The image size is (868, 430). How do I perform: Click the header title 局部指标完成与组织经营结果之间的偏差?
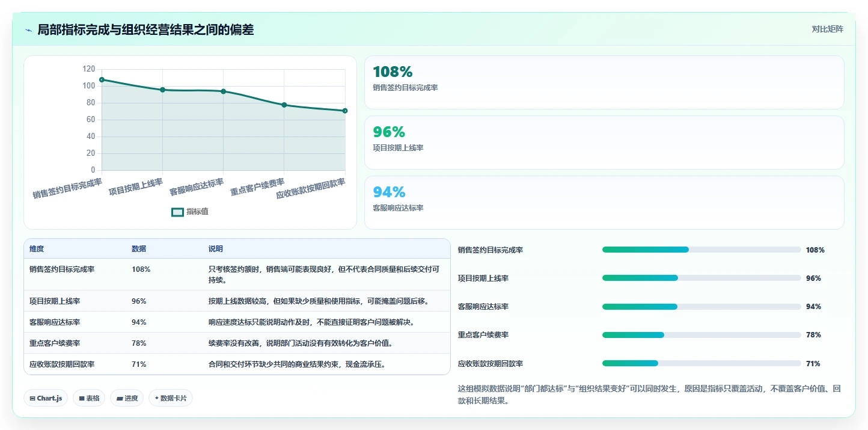coord(145,29)
